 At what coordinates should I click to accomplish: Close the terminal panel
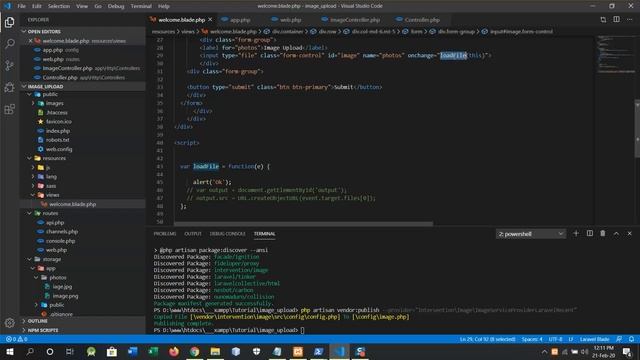point(629,233)
